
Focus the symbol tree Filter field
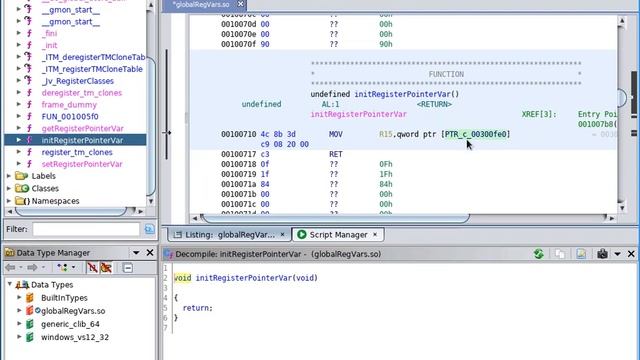coord(86,229)
